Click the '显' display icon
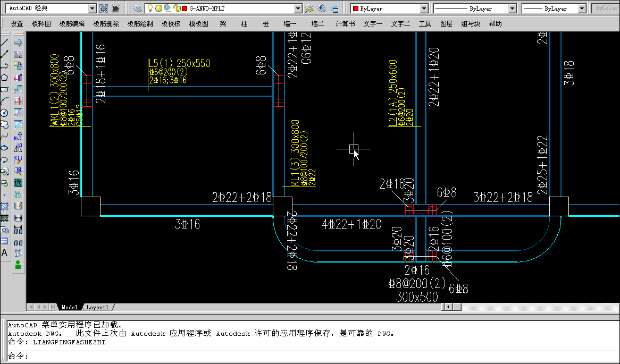Viewport: 620px width, 364px height. (18, 194)
